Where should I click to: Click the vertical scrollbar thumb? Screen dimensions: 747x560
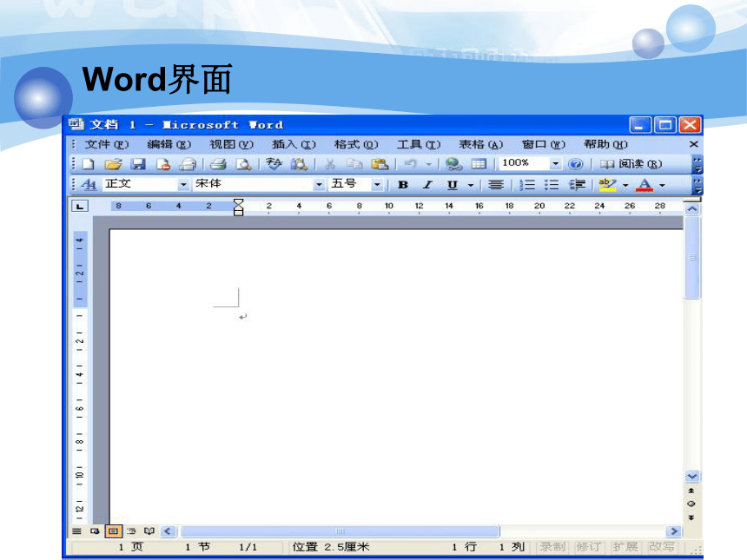tap(692, 257)
